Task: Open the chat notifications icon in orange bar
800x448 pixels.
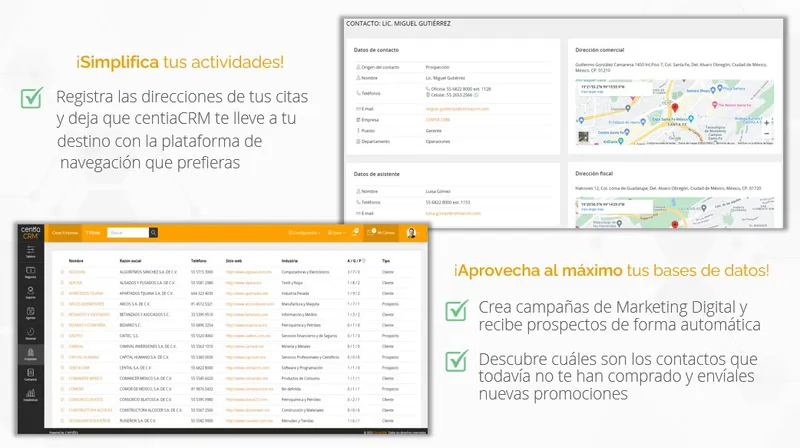Action: click(x=355, y=232)
